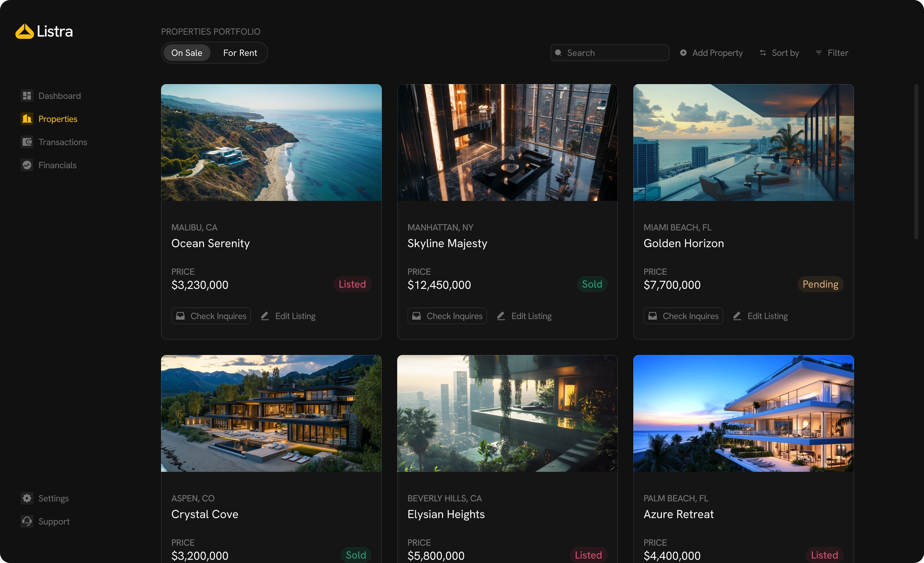Switch to the For Rent tab

tap(240, 53)
